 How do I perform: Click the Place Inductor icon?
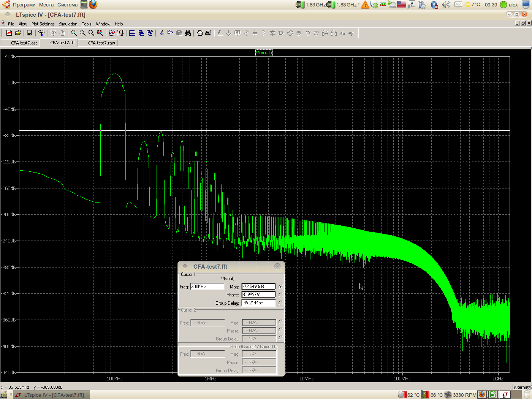pyautogui.click(x=264, y=33)
